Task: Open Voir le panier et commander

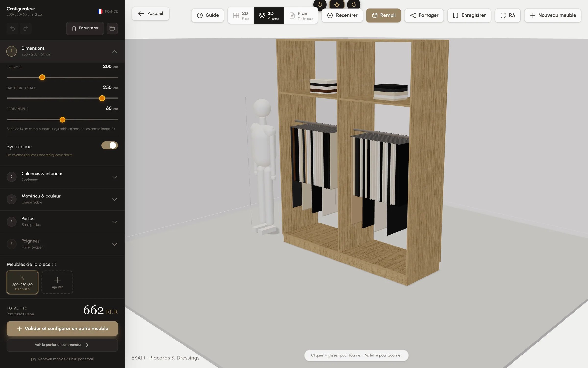Action: pyautogui.click(x=62, y=345)
